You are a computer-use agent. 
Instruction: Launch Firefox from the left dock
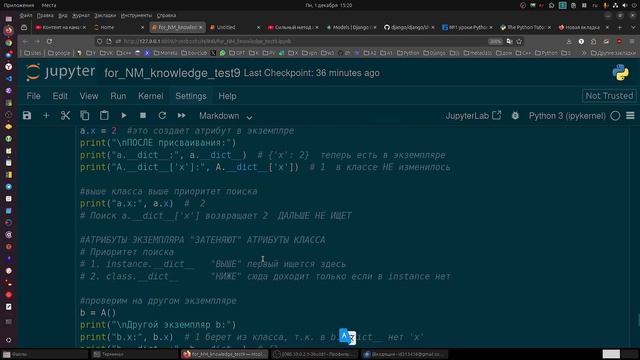coord(9,31)
